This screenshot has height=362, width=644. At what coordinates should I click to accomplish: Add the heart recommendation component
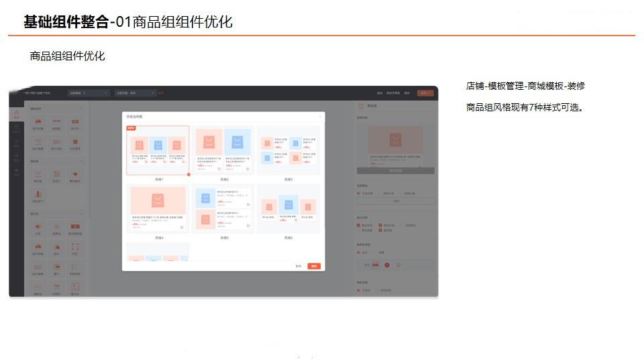click(75, 176)
